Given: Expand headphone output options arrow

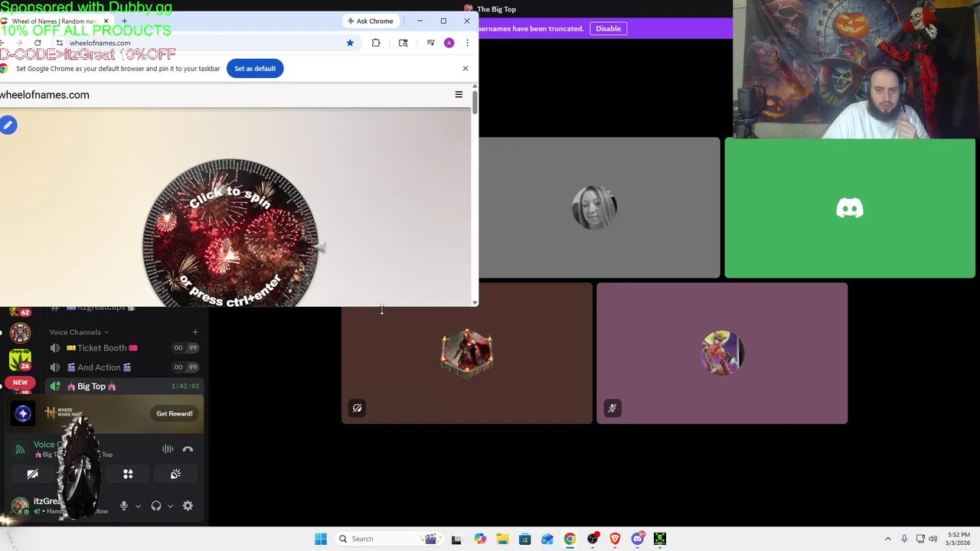Looking at the screenshot, I should click(170, 506).
